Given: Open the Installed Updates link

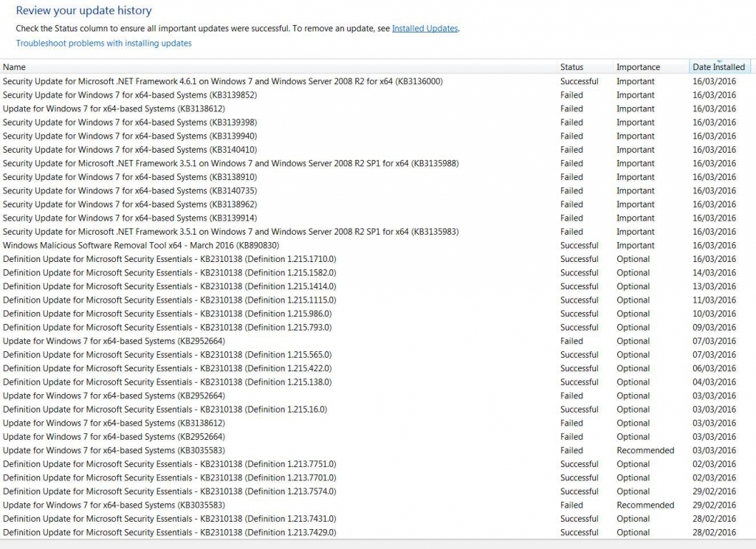Looking at the screenshot, I should (425, 29).
